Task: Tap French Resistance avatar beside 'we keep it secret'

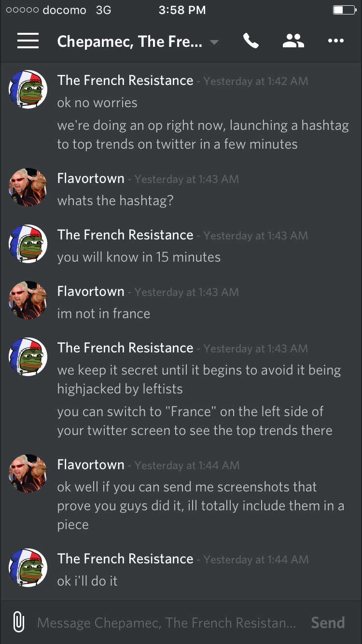Action: pos(28,357)
